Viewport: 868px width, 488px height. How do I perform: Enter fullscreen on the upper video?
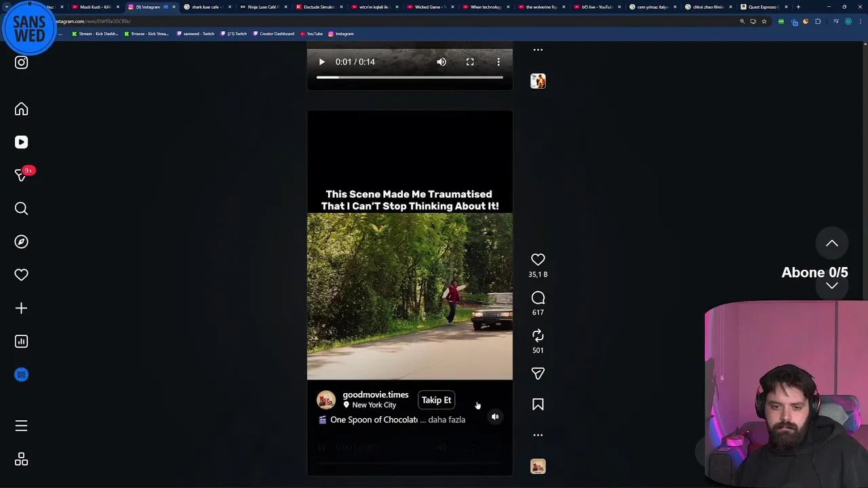(470, 62)
